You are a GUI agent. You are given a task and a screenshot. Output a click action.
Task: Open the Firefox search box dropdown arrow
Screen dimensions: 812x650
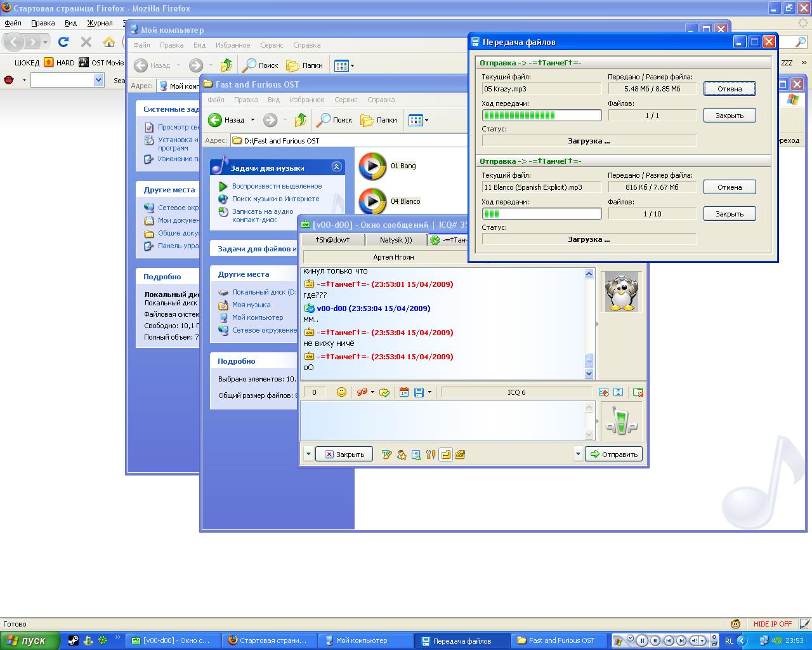click(98, 80)
